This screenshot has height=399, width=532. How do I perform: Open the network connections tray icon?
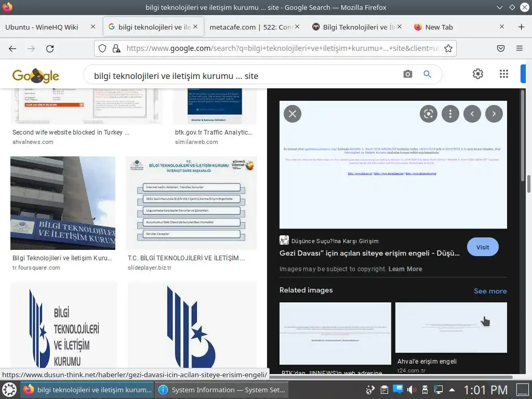[438, 390]
